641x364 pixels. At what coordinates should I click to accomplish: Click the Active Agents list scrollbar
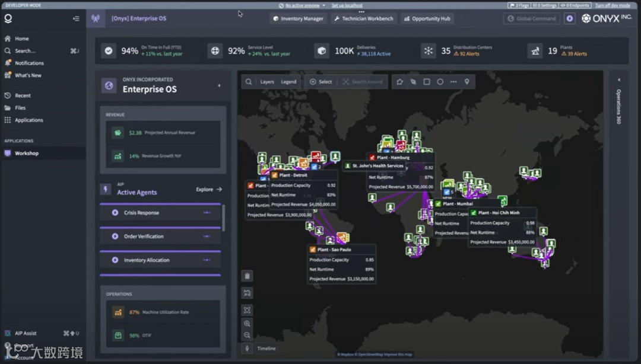[223, 217]
